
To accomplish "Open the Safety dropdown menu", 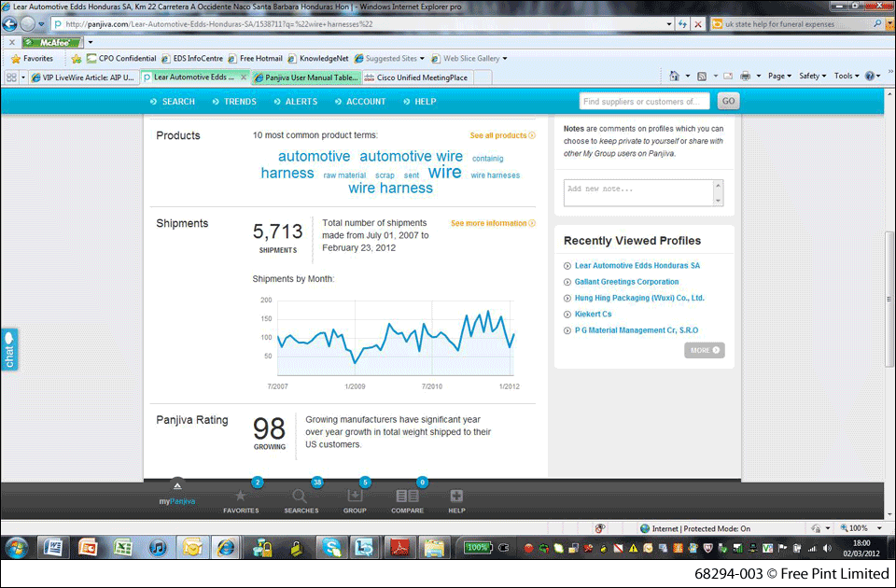I will 812,76.
